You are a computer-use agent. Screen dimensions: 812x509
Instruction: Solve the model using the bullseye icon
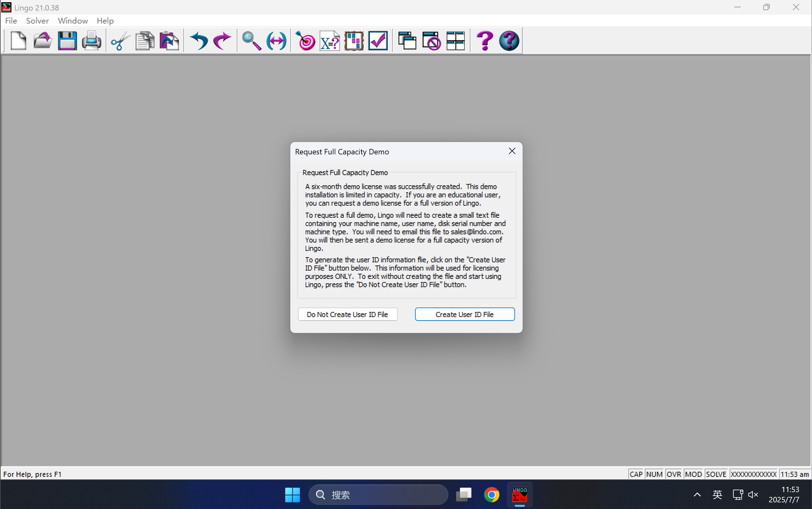[305, 41]
